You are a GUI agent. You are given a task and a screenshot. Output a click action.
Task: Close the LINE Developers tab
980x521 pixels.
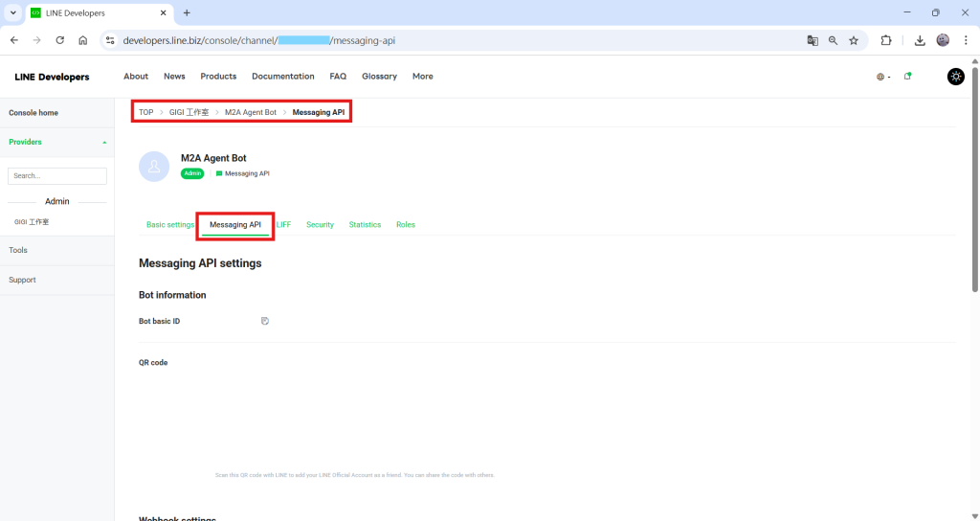(x=163, y=12)
